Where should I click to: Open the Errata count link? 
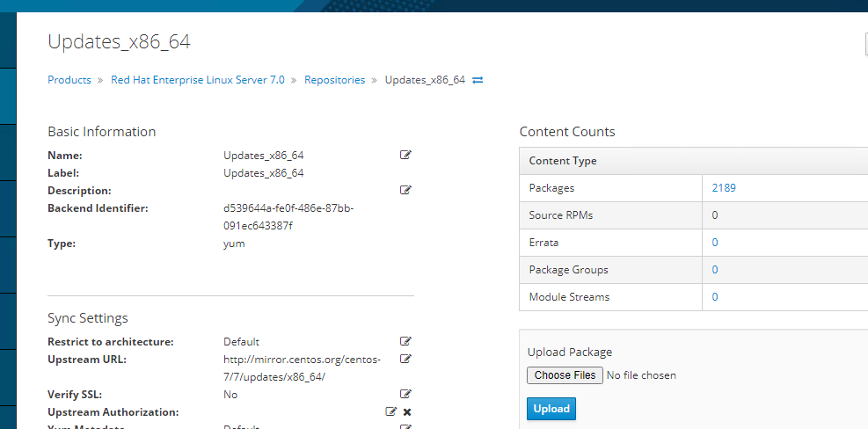(715, 243)
